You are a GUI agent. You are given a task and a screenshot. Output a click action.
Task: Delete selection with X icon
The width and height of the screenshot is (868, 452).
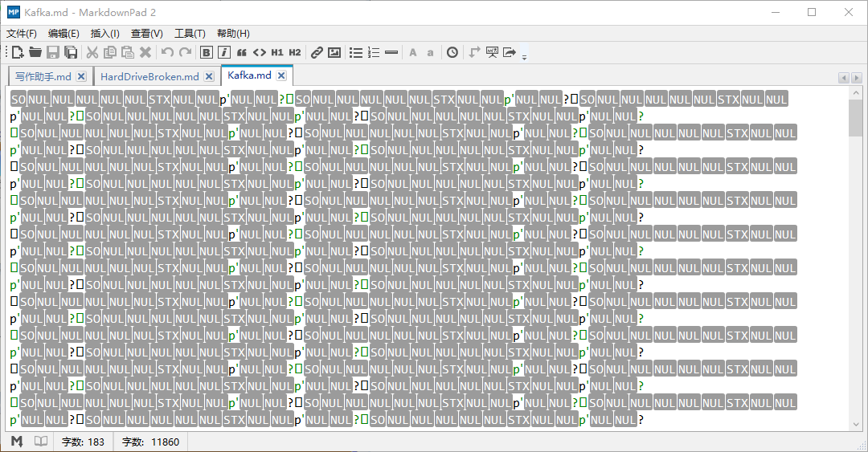(145, 52)
